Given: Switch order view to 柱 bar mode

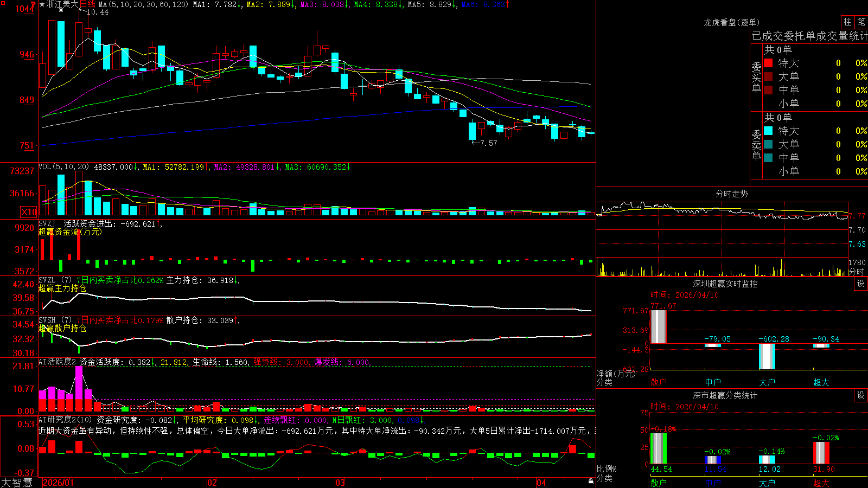Looking at the screenshot, I should 847,22.
